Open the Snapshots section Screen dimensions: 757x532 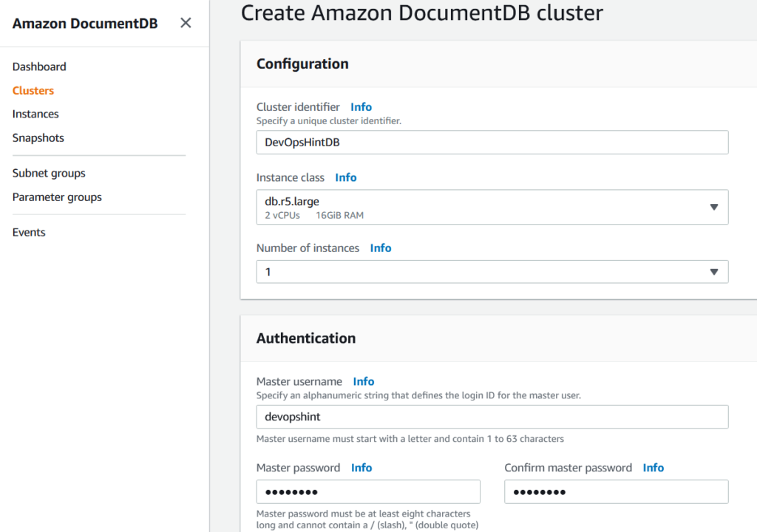[x=38, y=137]
